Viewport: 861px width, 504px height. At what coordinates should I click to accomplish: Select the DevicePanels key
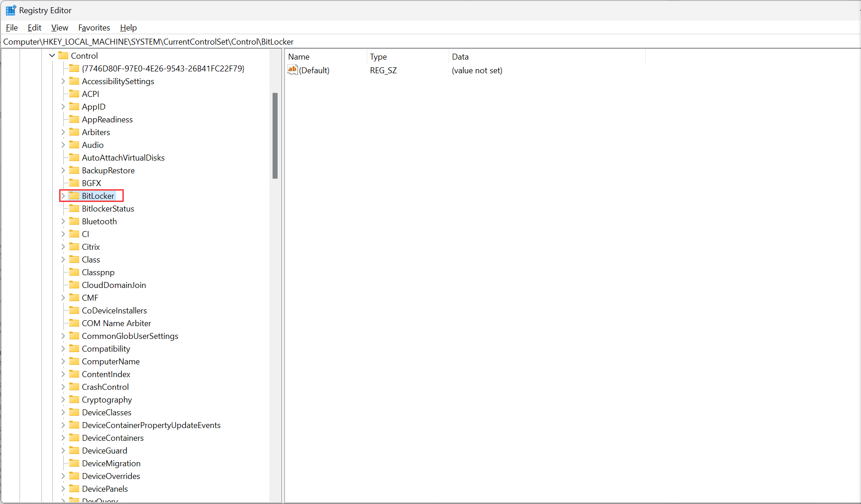point(105,489)
